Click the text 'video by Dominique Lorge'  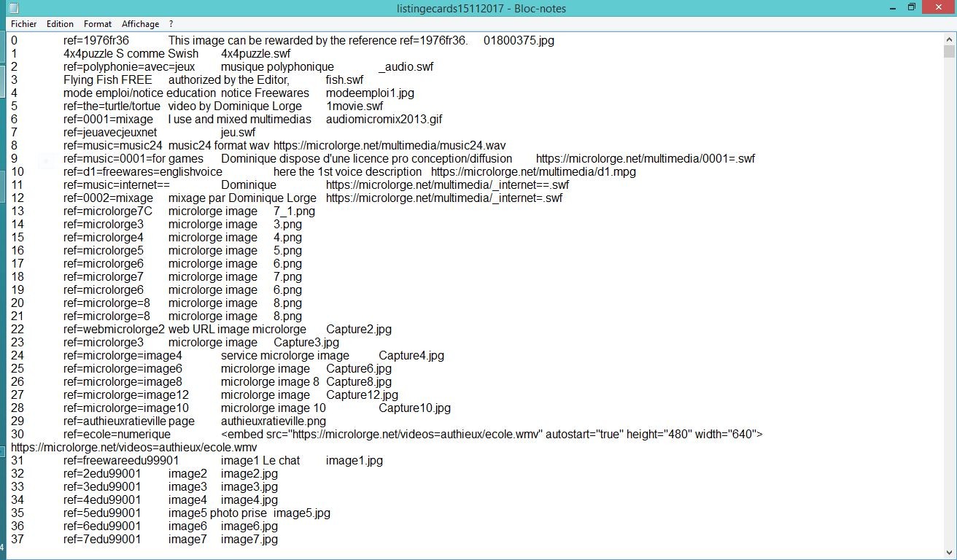[235, 106]
